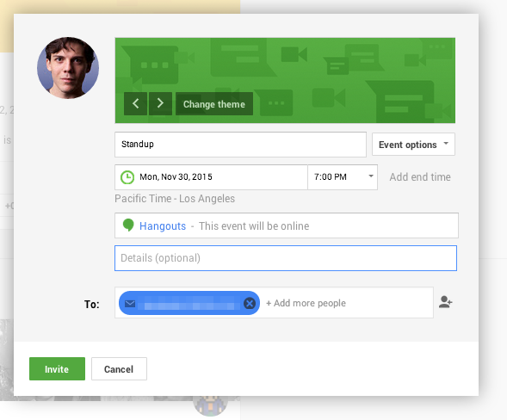Screen dimensions: 507x420
Task: Click the green clock icon
Action: [127, 177]
